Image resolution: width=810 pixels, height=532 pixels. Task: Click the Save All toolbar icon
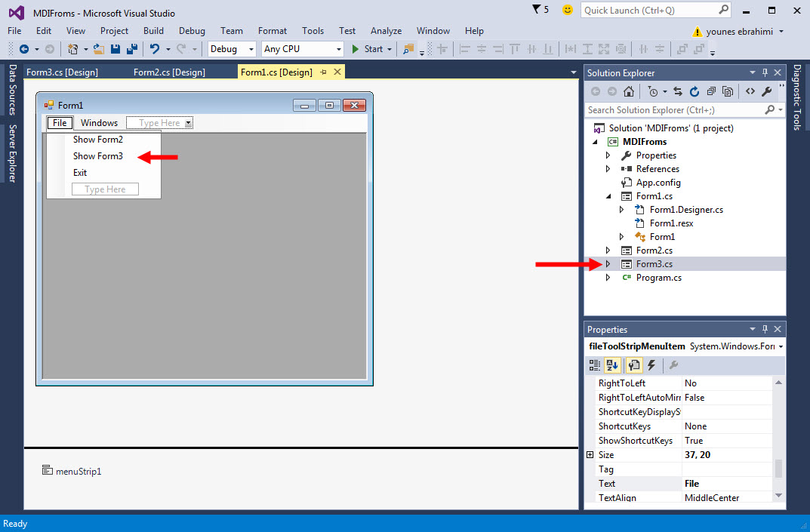[x=131, y=49]
